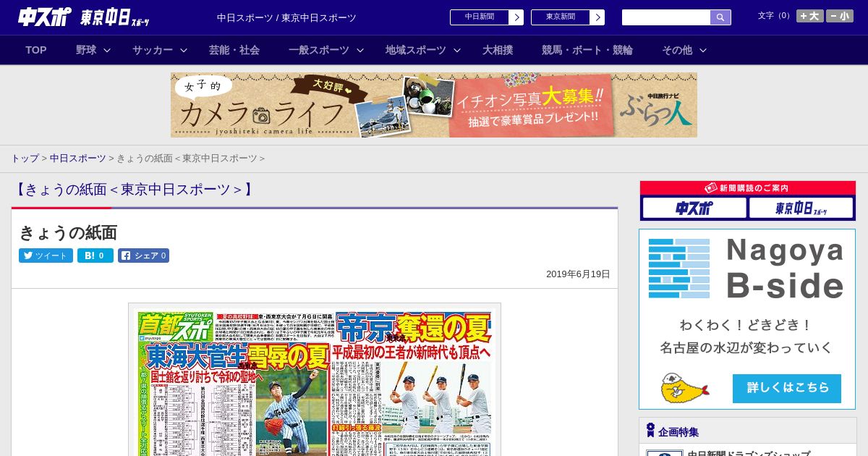Viewport: 868px width, 456px height.
Task: Click 新聞購読のご案内 banner header
Action: pyautogui.click(x=748, y=188)
